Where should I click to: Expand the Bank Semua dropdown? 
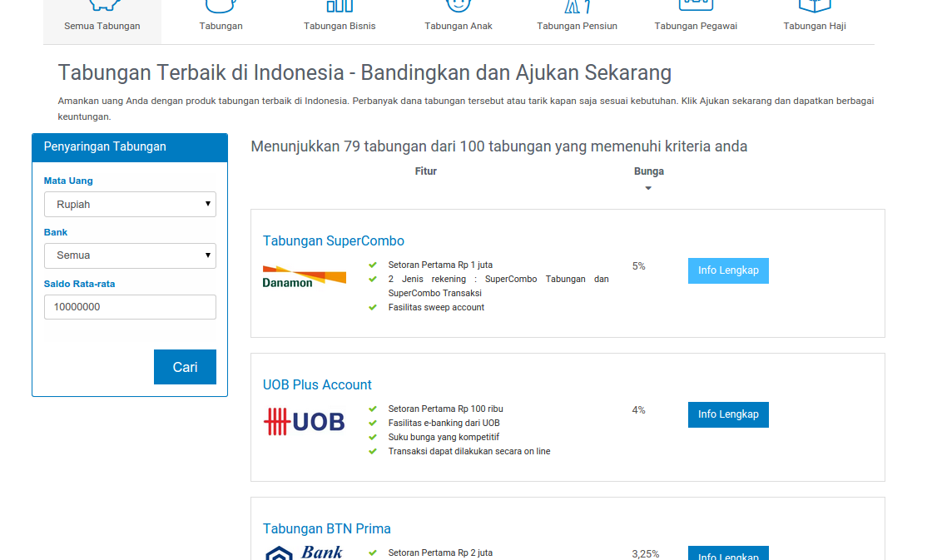coord(130,255)
